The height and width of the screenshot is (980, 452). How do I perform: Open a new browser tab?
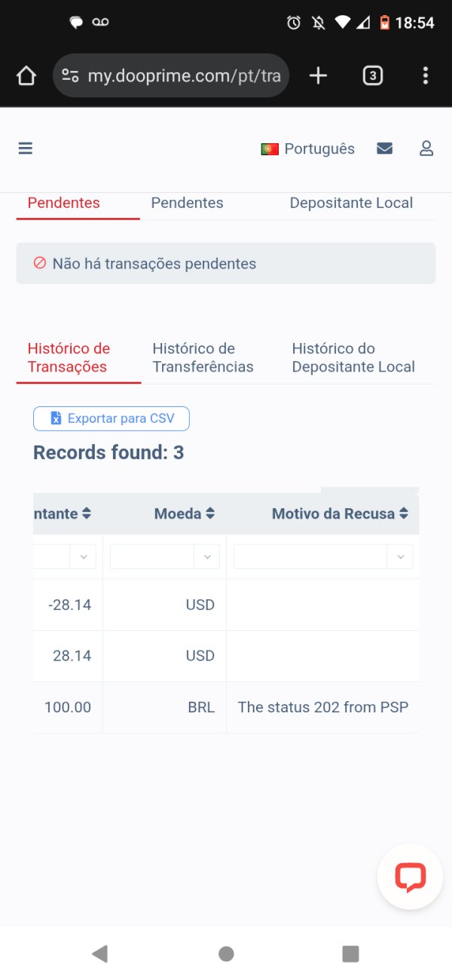319,75
